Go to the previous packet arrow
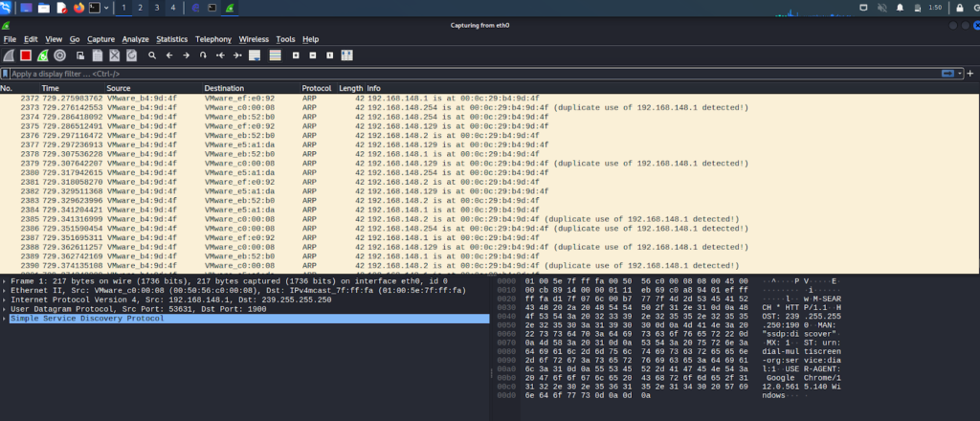This screenshot has height=421, width=980. [x=169, y=55]
